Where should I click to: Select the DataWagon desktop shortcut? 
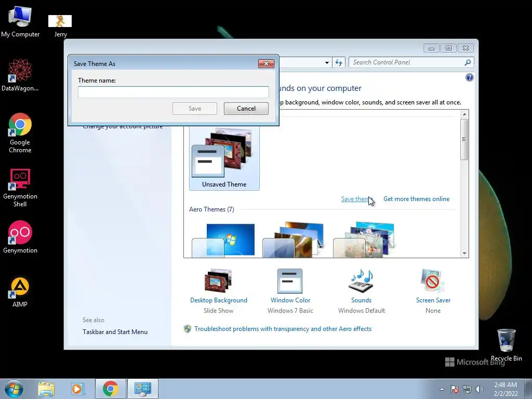tap(20, 75)
